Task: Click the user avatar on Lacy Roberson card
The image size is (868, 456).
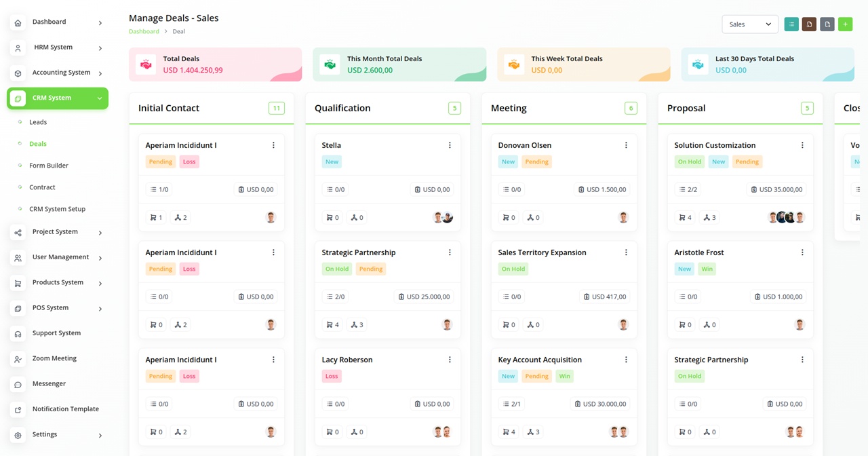Action: 442,432
